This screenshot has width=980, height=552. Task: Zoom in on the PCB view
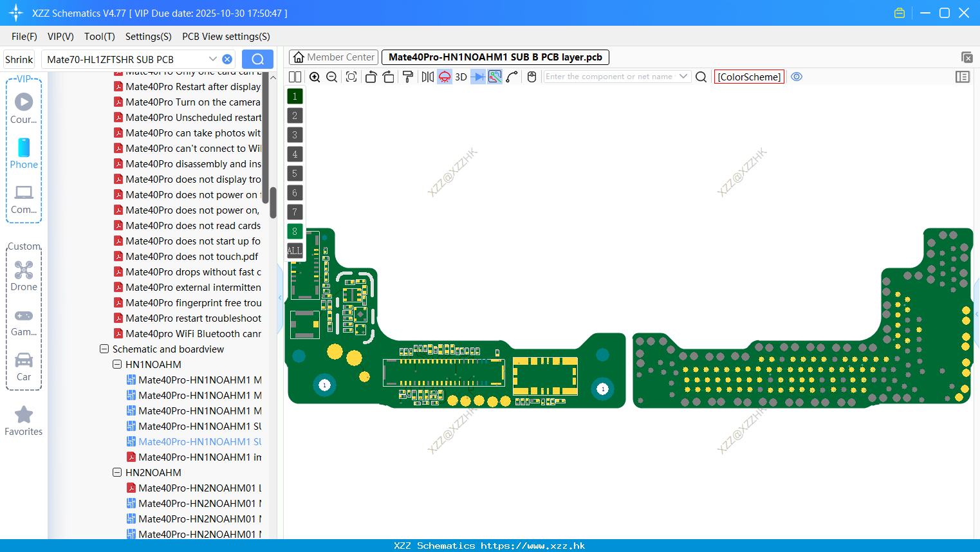[315, 77]
